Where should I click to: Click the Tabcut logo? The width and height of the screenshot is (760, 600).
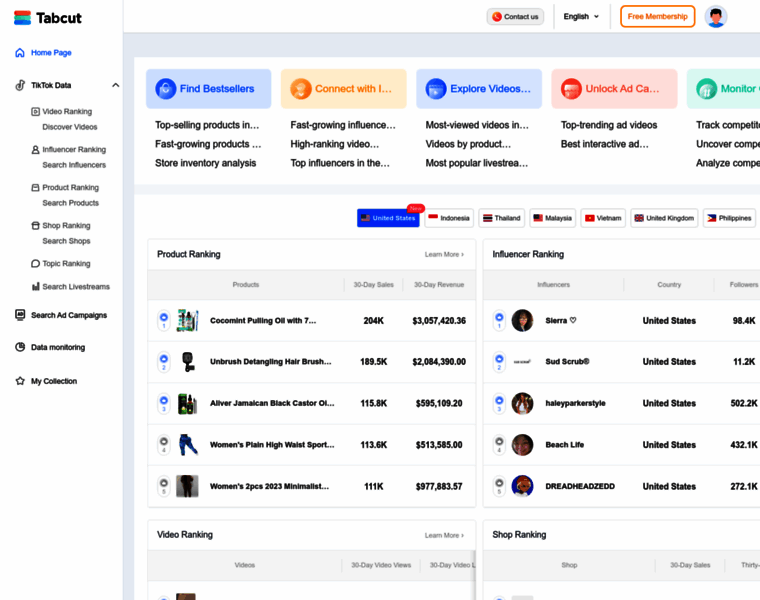tap(48, 18)
